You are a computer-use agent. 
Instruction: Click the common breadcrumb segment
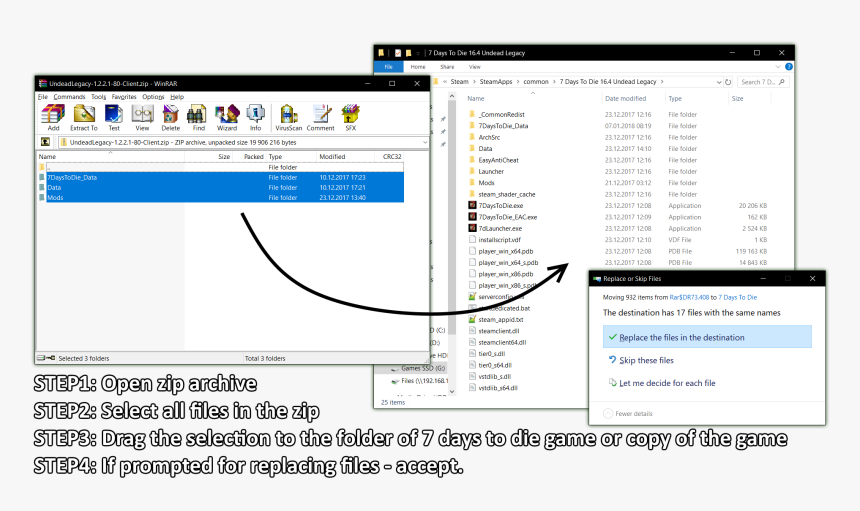click(x=536, y=82)
